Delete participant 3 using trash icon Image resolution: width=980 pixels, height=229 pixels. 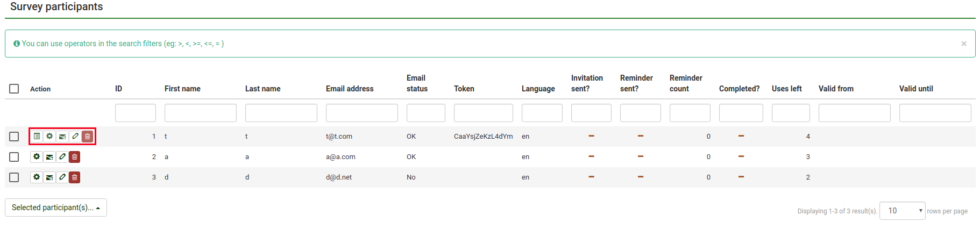[x=75, y=177]
